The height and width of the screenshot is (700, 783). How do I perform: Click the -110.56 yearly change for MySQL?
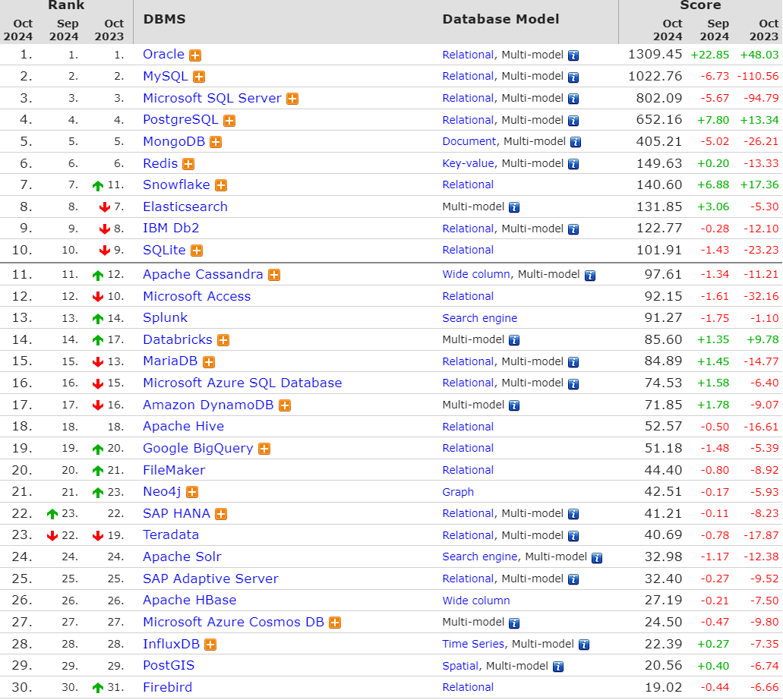coord(758,77)
